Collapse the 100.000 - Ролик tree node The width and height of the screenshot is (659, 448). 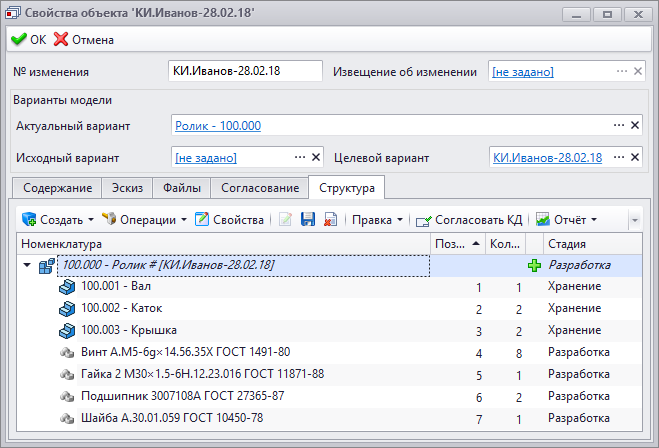pyautogui.click(x=27, y=266)
